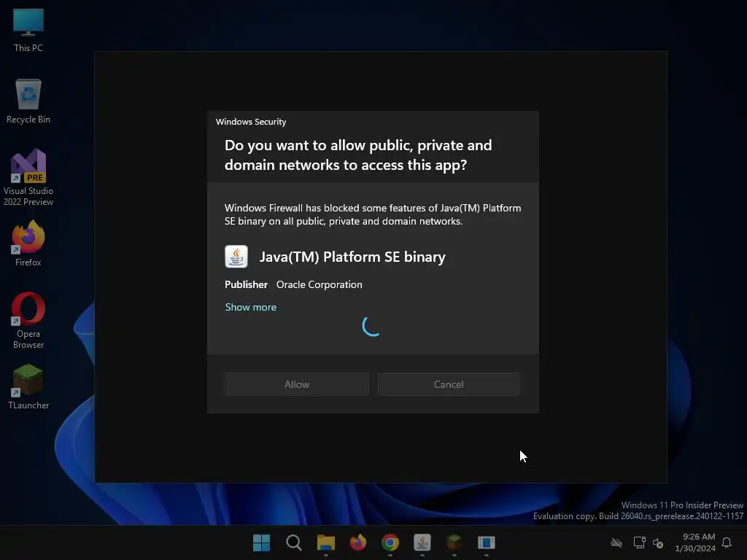This screenshot has height=560, width=747.
Task: Click the bold Publisher label
Action: point(246,284)
